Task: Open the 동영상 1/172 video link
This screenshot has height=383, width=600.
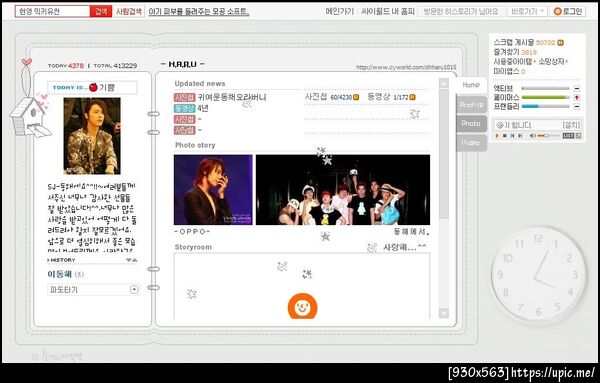Action: (388, 97)
